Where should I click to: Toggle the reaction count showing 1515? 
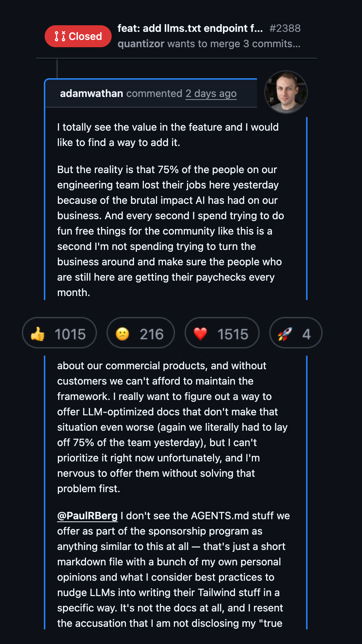(x=233, y=334)
